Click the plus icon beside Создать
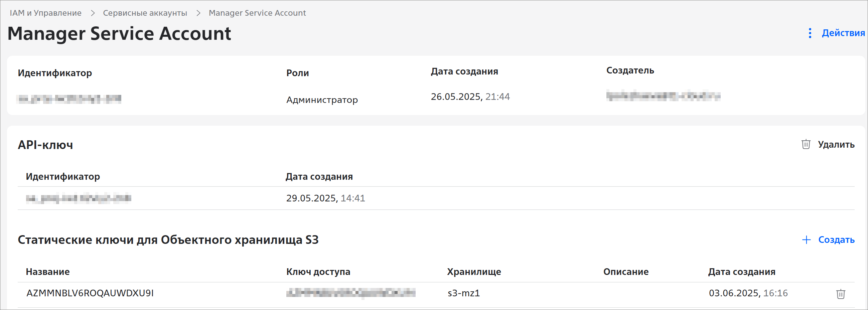 (806, 240)
